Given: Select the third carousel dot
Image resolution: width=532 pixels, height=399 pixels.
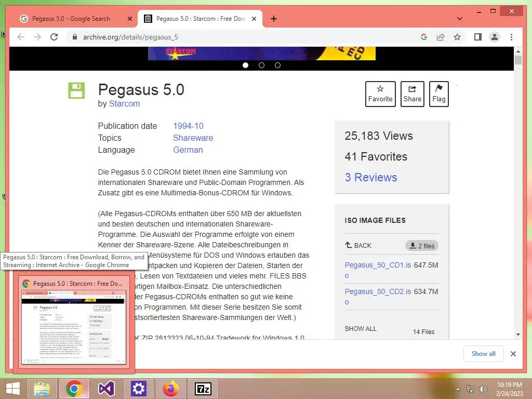Looking at the screenshot, I should 277,65.
